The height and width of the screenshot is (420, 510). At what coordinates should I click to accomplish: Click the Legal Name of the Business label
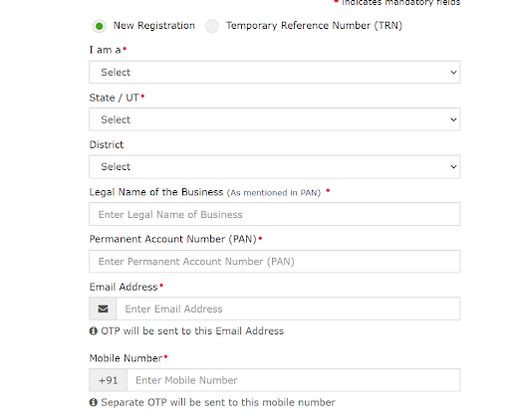tap(156, 192)
